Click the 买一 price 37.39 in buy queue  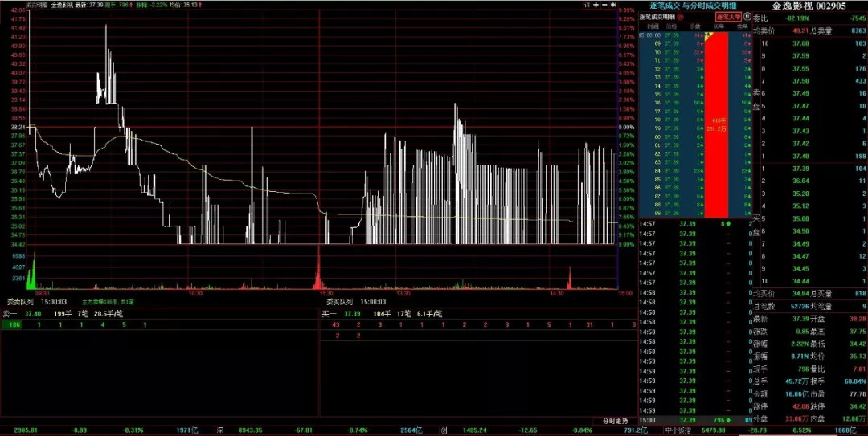[x=352, y=314]
